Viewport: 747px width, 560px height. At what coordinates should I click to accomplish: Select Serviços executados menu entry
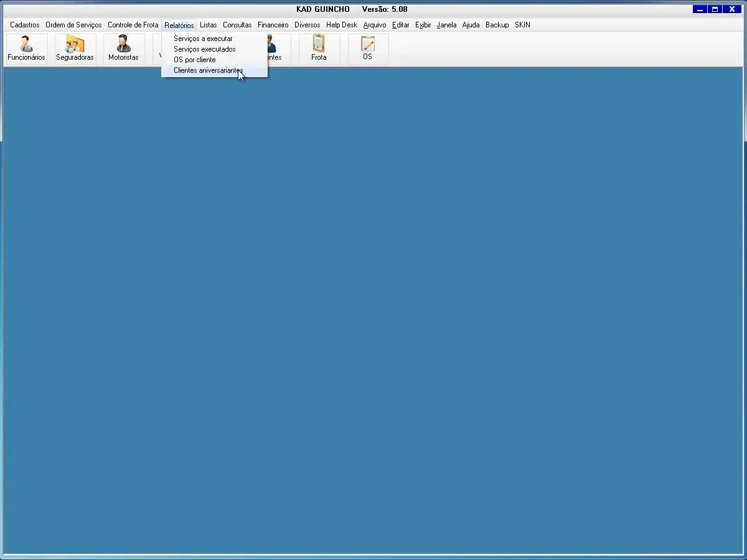(204, 49)
